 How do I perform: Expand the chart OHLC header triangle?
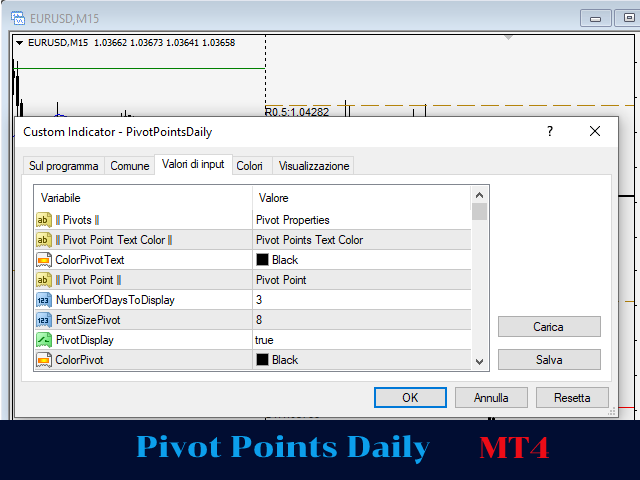19,43
